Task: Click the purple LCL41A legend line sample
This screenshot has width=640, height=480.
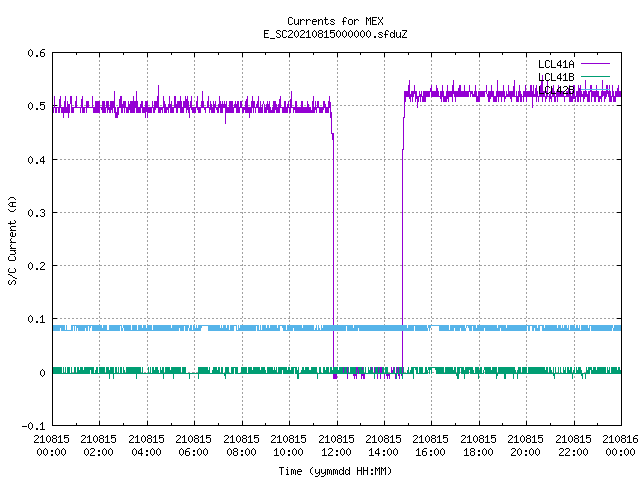Action: (595, 64)
